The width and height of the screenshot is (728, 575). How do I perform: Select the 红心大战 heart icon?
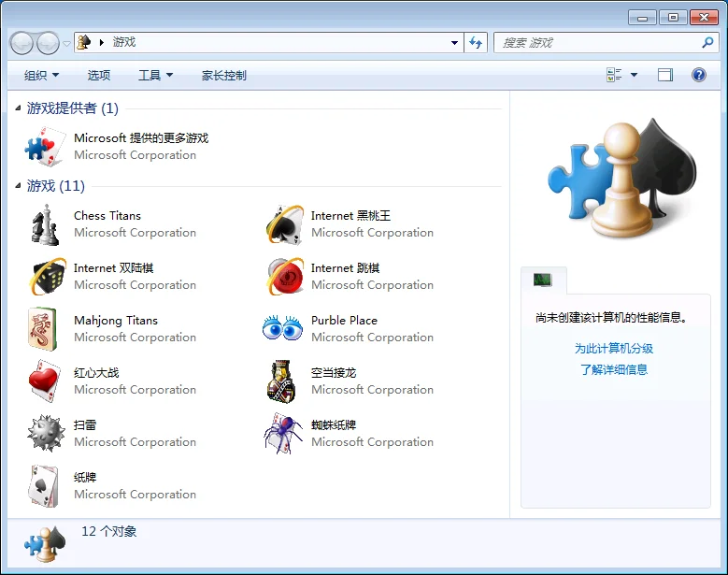tap(44, 381)
